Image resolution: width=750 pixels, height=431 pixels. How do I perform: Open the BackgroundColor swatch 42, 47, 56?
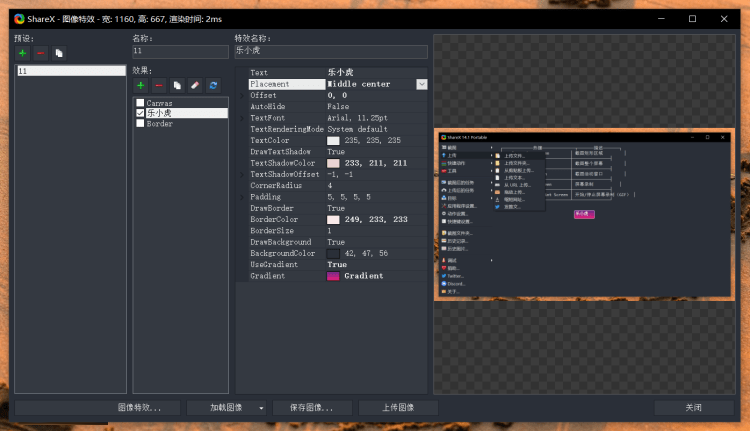click(333, 254)
